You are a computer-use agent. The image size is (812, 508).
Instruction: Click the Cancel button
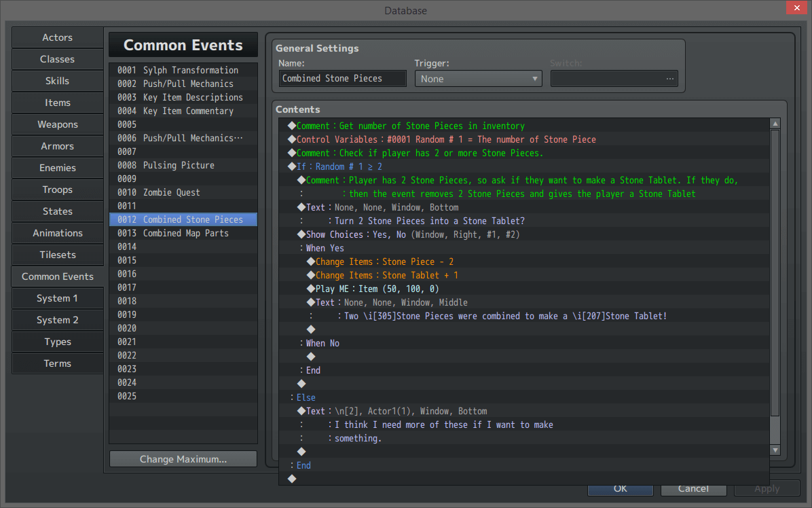[693, 489]
